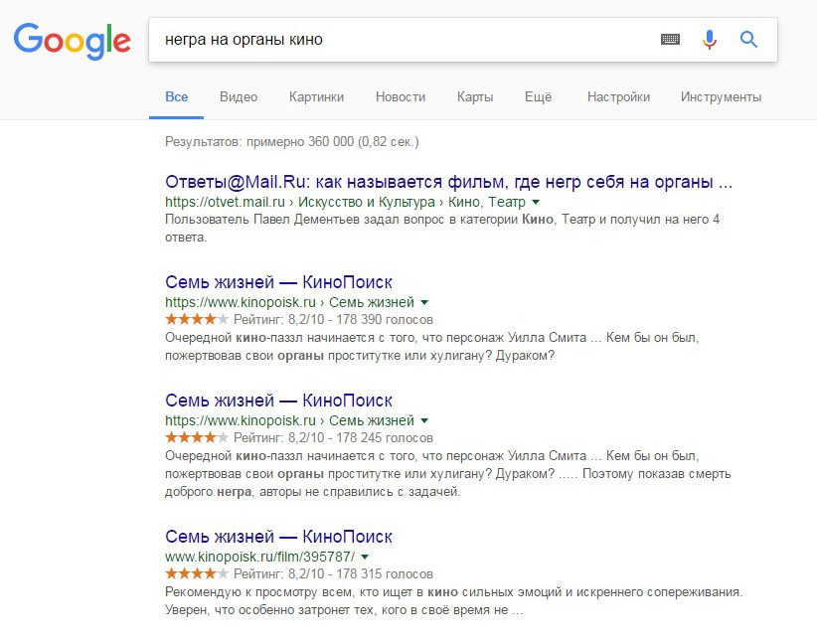The height and width of the screenshot is (644, 817).
Task: Open the Ответы@Mail.Ru result link
Action: pos(449,182)
